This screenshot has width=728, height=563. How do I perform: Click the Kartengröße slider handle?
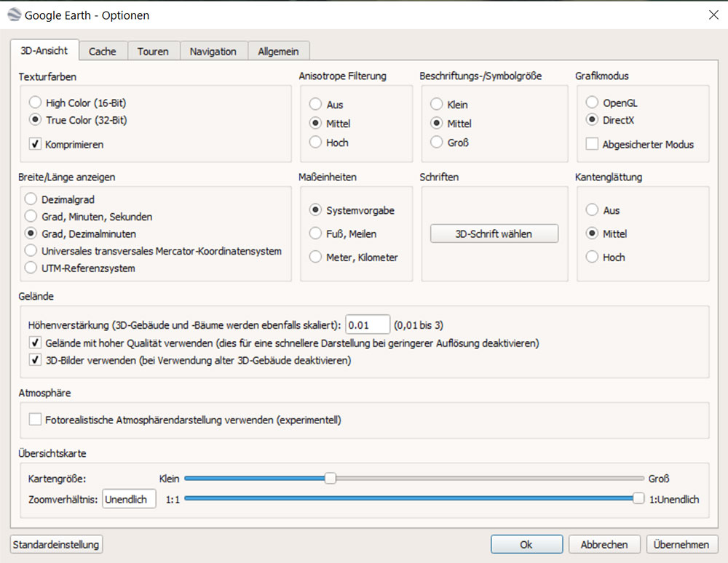click(x=330, y=478)
